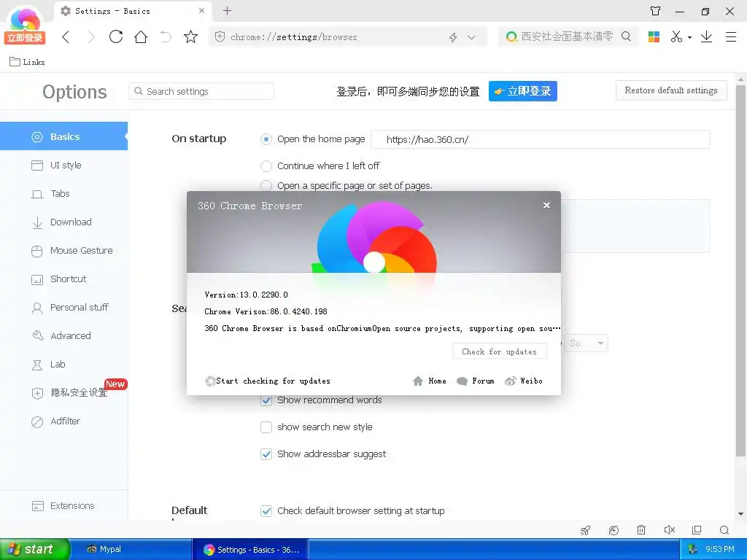
Task: Close the 360 Chrome Browser dialog
Action: click(546, 205)
